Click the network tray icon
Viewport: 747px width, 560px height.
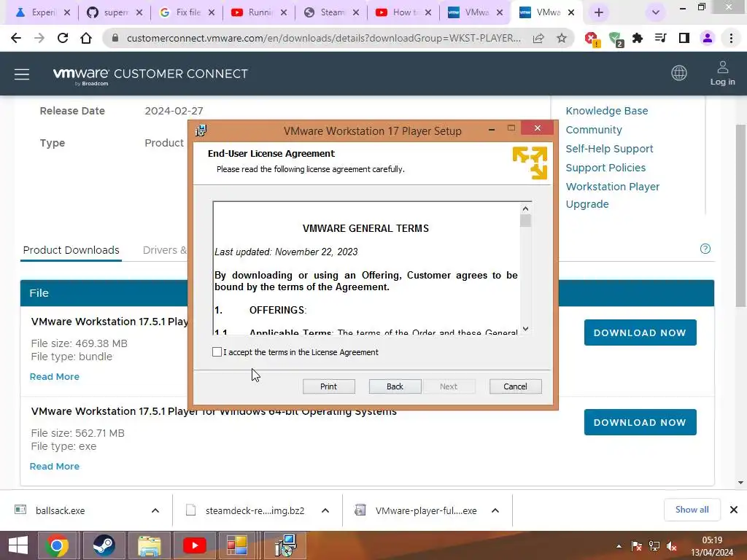coord(654,546)
